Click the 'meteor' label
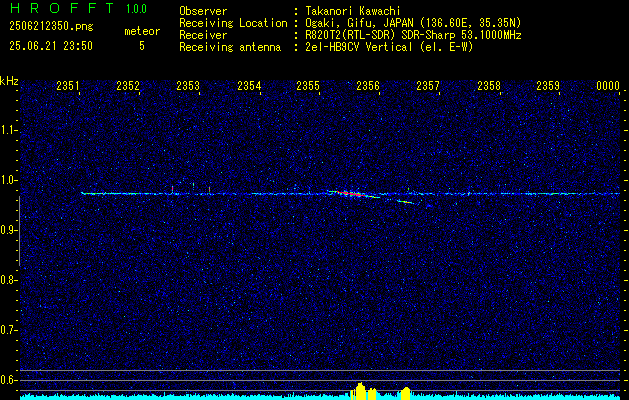629x400 pixels. pos(142,31)
